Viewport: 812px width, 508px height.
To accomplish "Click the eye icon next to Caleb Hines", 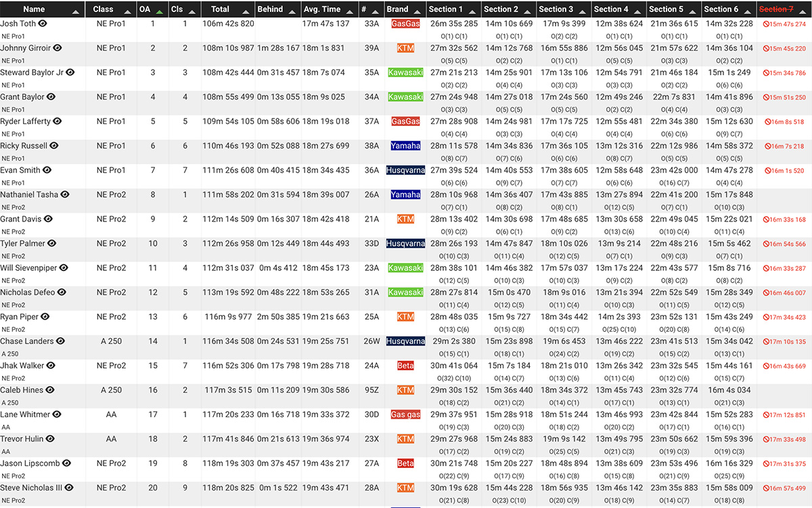I will tap(49, 390).
